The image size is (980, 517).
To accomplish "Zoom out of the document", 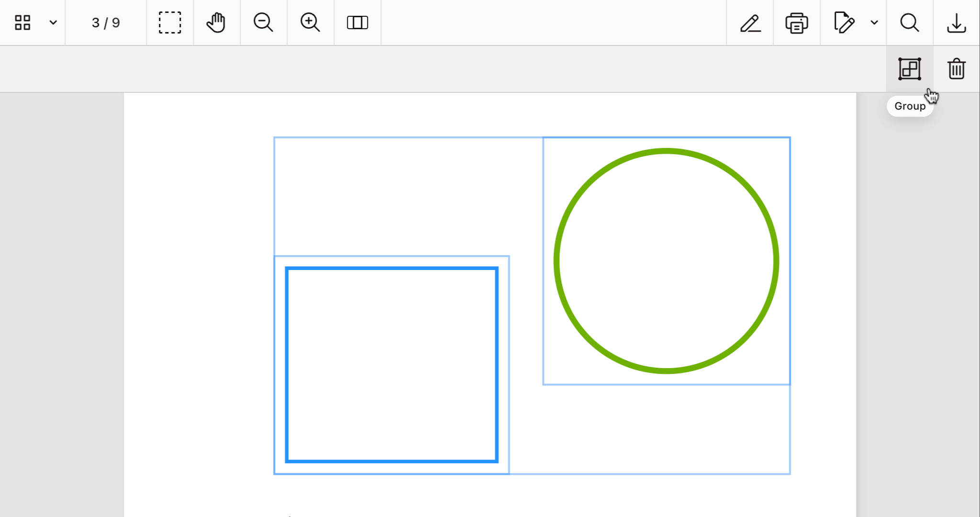I will click(x=263, y=22).
